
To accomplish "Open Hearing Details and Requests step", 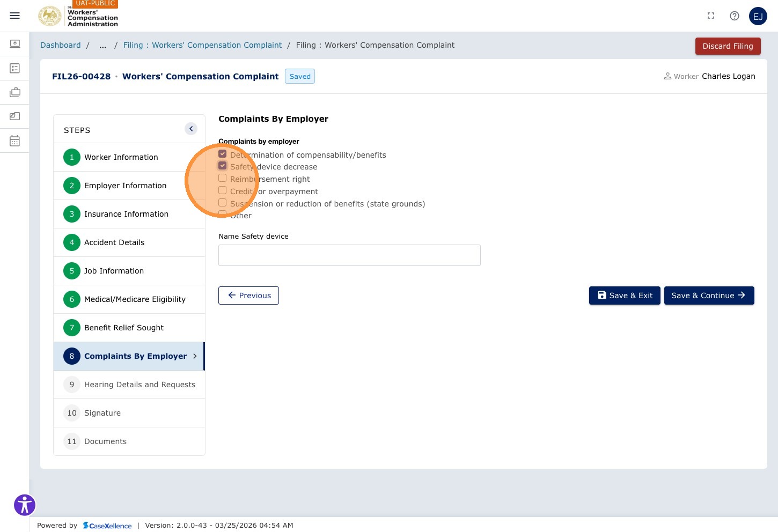I will (129, 385).
